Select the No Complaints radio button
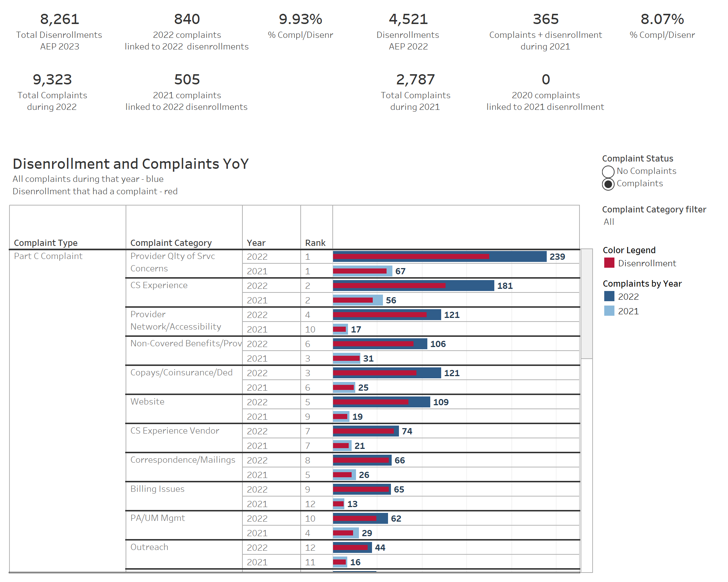728x582 pixels. pyautogui.click(x=608, y=171)
